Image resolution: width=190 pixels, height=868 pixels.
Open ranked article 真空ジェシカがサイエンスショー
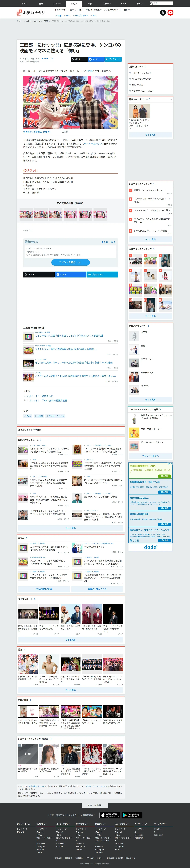click(x=149, y=190)
